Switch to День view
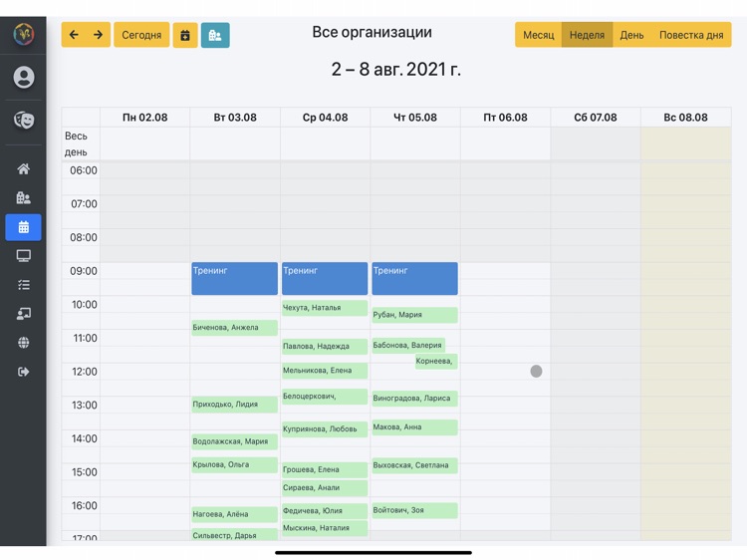Screen dimensions: 747x560 (631, 35)
